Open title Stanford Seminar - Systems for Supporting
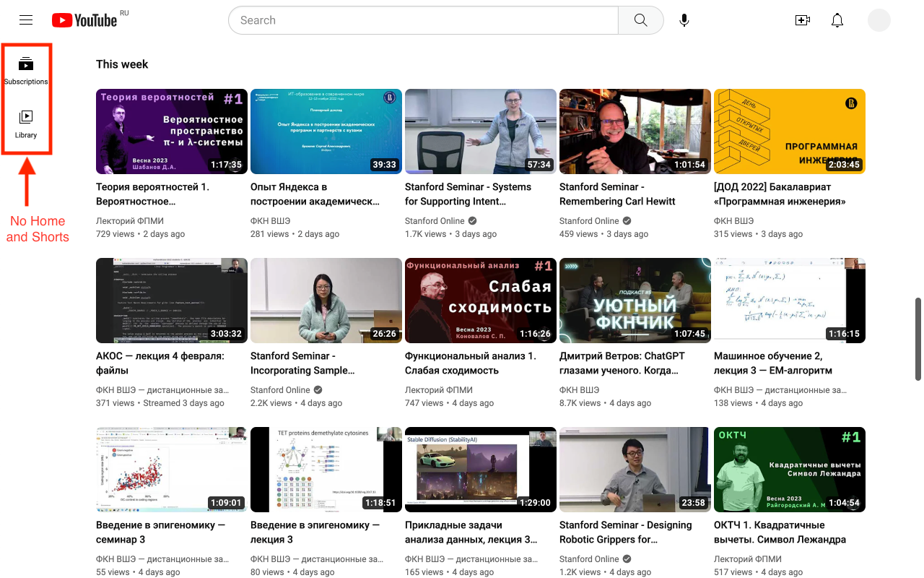Viewport: 924px width, 578px height. pos(468,194)
